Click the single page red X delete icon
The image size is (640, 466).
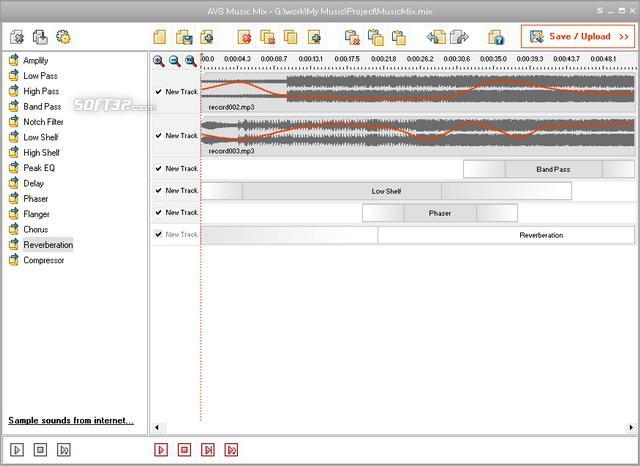click(x=244, y=37)
